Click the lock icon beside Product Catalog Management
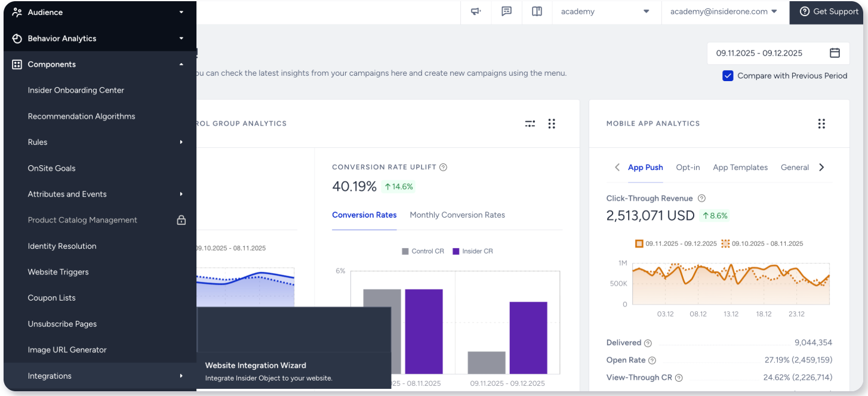Viewport: 868px width, 396px height. coord(181,220)
